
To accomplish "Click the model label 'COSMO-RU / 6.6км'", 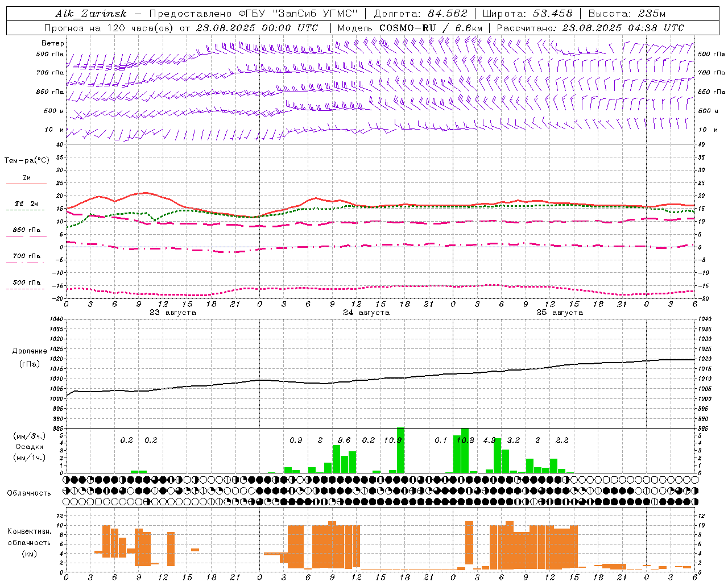I will pyautogui.click(x=431, y=28).
